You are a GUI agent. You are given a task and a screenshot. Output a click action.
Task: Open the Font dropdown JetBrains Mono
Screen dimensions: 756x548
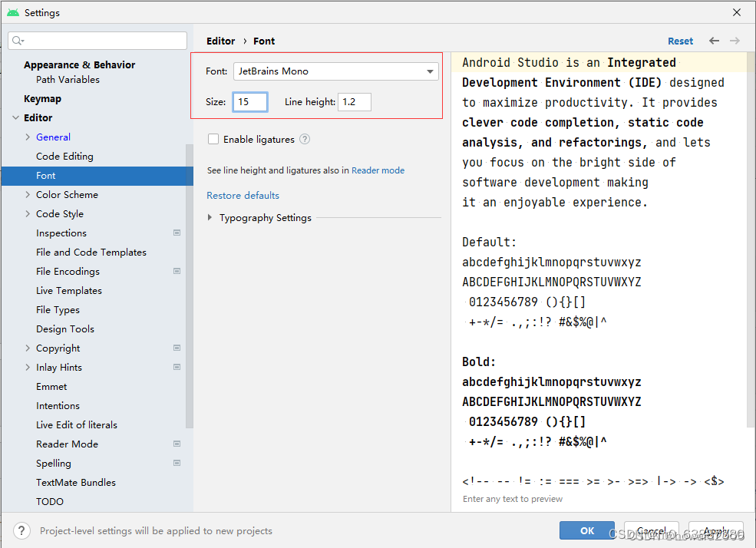pyautogui.click(x=336, y=71)
